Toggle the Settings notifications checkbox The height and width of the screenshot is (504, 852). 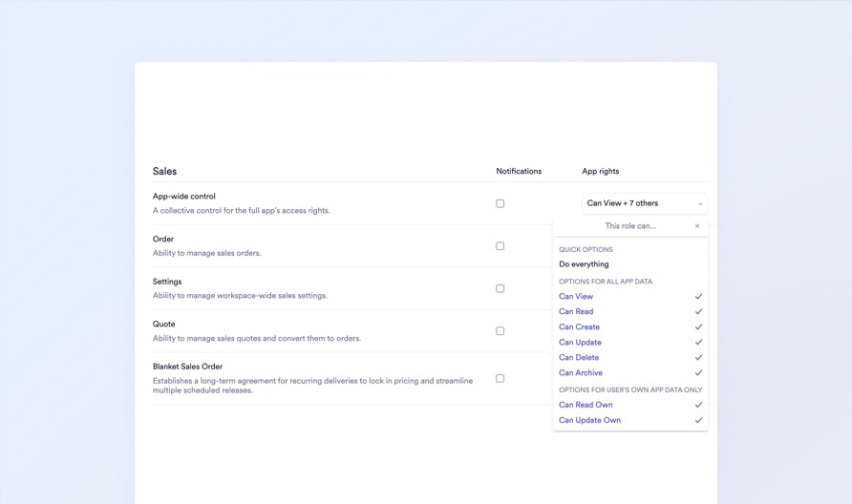click(x=500, y=288)
